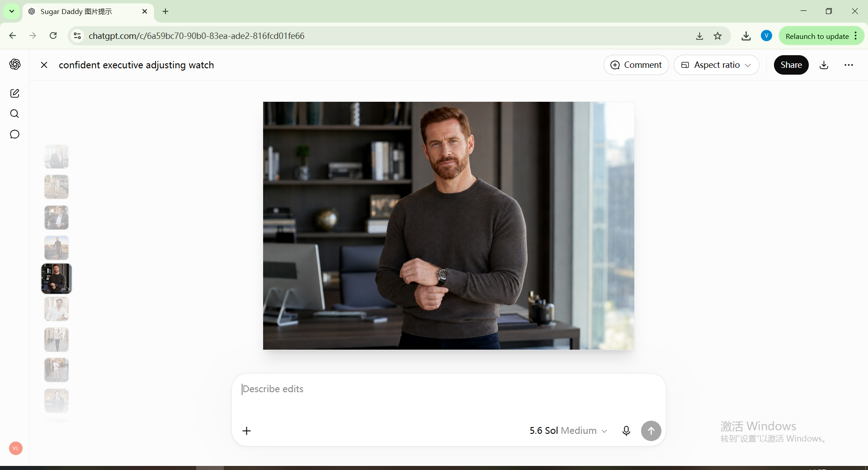This screenshot has width=868, height=470.
Task: Select the second thumbnail in the image strip
Action: (x=57, y=187)
